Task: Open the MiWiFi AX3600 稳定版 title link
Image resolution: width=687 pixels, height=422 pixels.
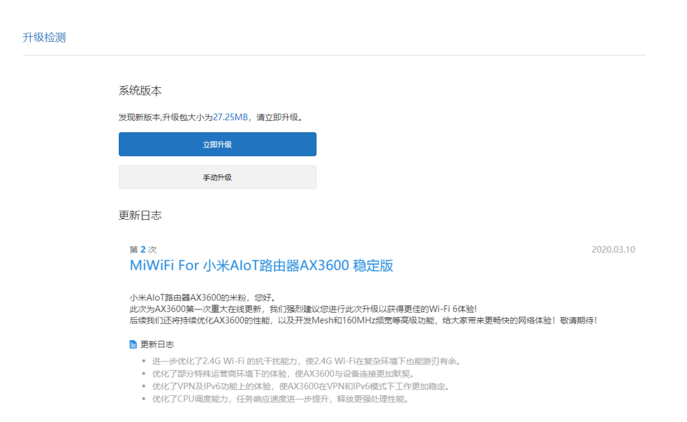Action: [261, 266]
